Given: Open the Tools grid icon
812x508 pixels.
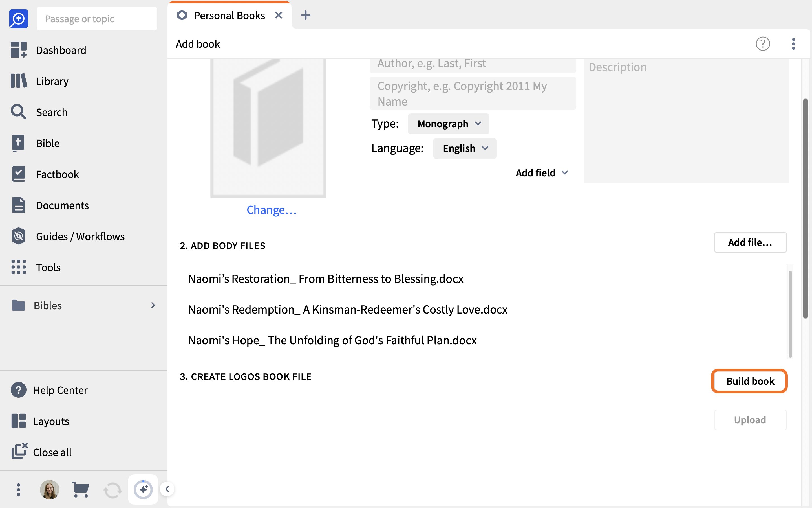Looking at the screenshot, I should point(18,267).
